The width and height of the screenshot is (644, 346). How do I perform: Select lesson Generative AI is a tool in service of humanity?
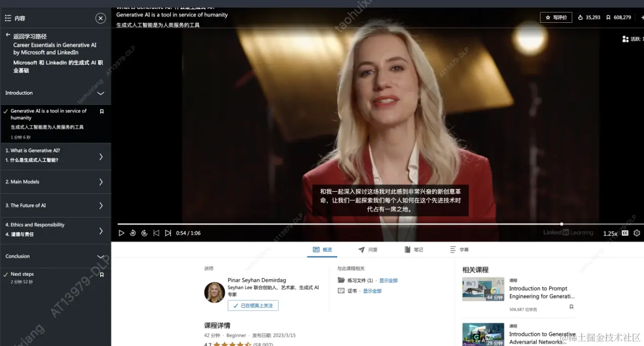[49, 114]
